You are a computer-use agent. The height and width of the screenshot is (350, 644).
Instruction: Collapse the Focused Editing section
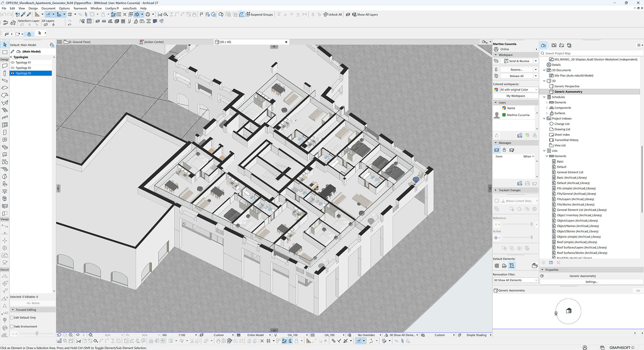click(x=13, y=310)
